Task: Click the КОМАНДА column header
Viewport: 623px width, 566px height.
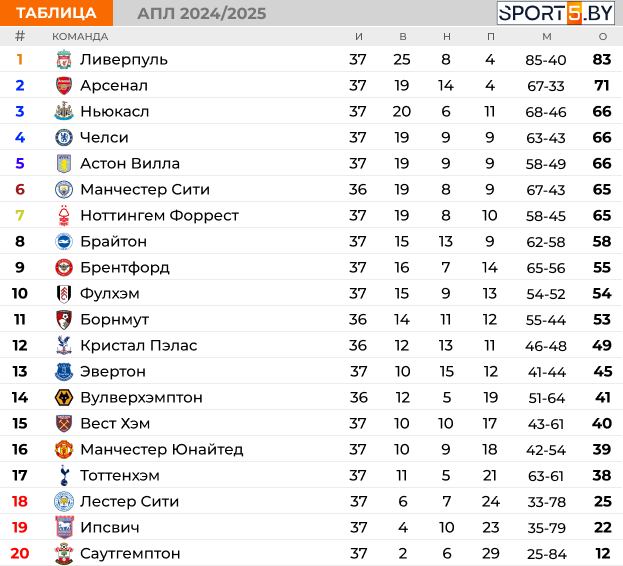Action: pyautogui.click(x=80, y=37)
